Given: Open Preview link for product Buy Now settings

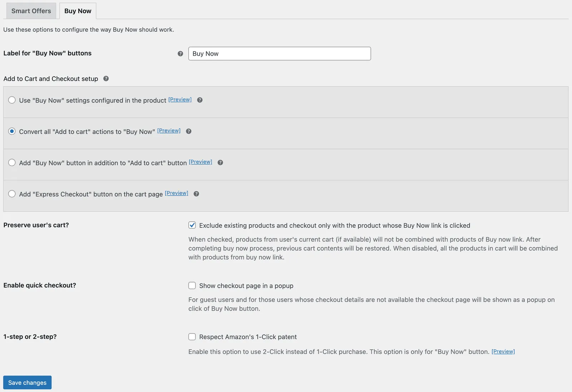Looking at the screenshot, I should (x=180, y=99).
